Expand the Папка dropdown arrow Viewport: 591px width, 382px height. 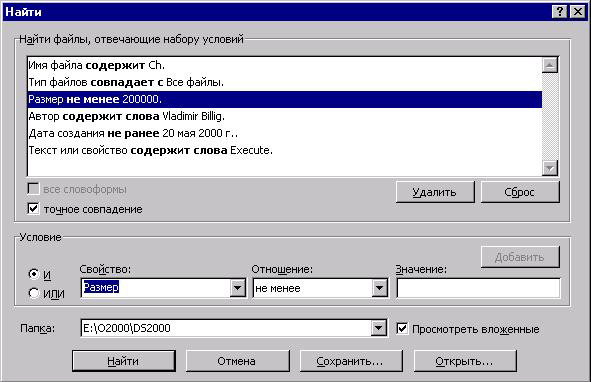tap(378, 328)
